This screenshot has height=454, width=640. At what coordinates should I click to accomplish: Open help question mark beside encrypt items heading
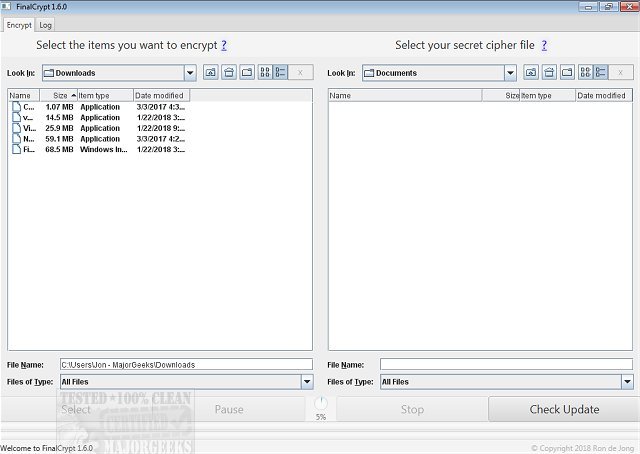click(224, 45)
